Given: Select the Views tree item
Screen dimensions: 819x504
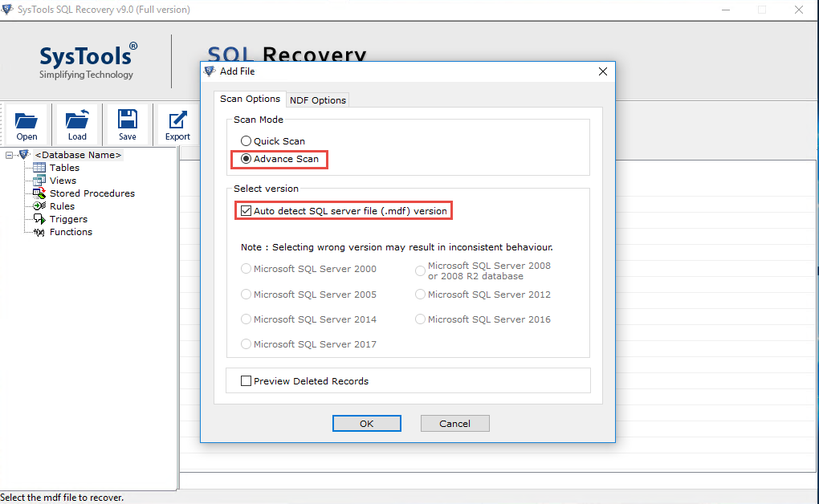Looking at the screenshot, I should (63, 181).
